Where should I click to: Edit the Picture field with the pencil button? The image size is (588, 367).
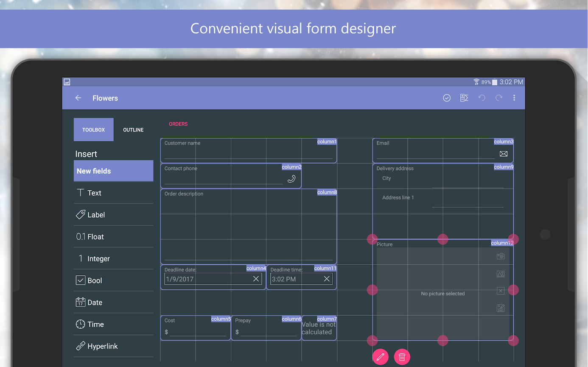[x=380, y=356]
